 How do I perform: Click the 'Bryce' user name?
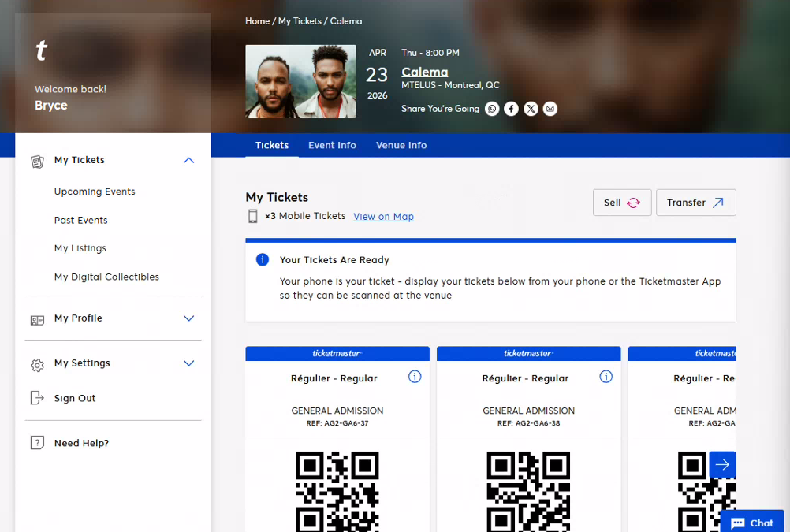click(x=51, y=106)
